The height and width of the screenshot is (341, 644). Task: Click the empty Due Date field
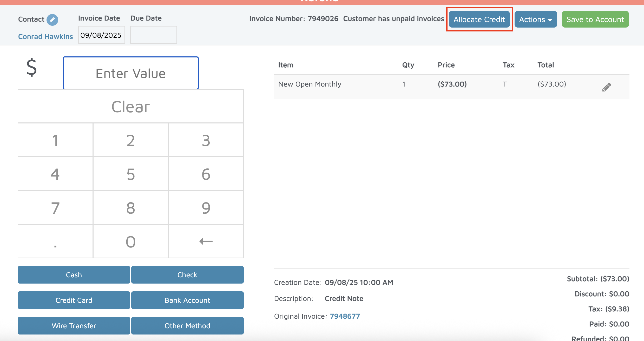[x=153, y=35]
